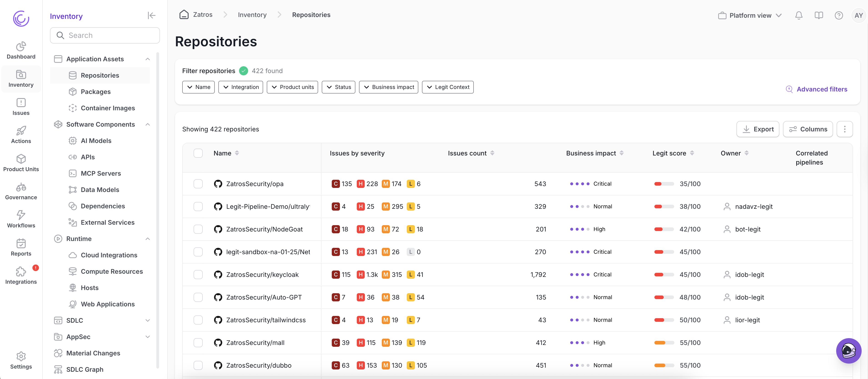The width and height of the screenshot is (868, 379).
Task: Check the ZatrosSecurity/Auto-GPT row checkbox
Action: (198, 297)
